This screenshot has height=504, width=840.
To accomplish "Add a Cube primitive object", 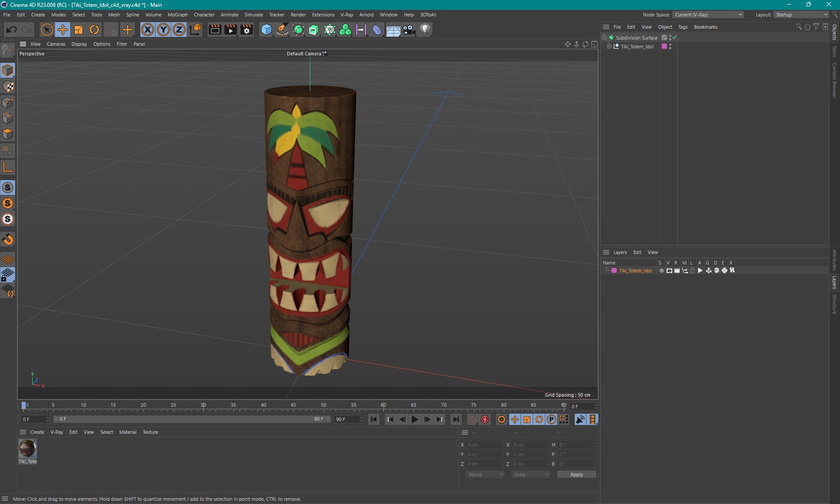I will [266, 30].
